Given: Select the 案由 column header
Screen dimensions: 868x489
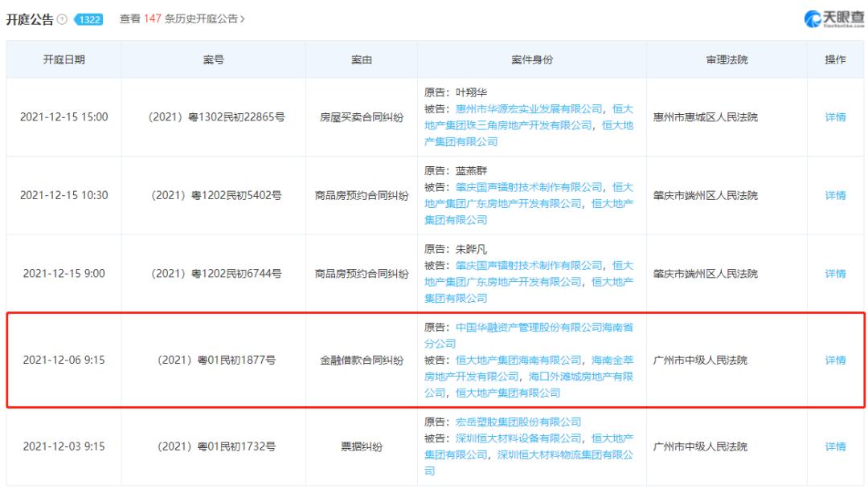Looking at the screenshot, I should point(362,59).
